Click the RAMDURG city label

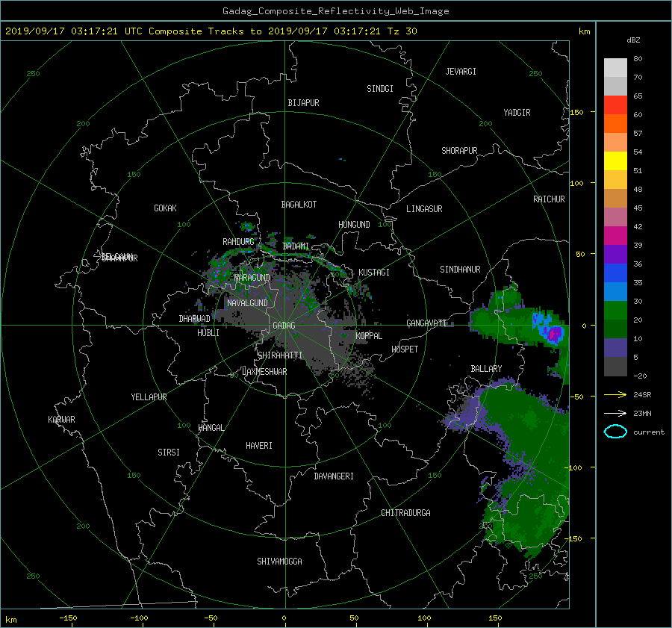[x=238, y=242]
